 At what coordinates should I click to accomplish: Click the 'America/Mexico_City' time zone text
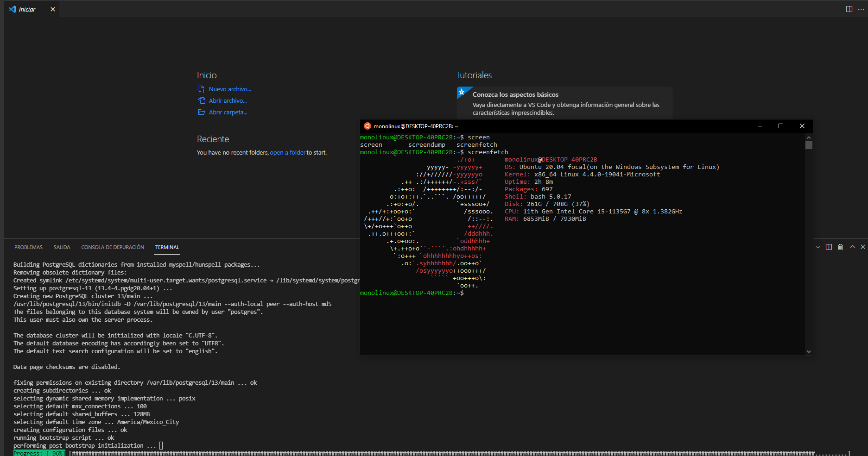tap(148, 422)
